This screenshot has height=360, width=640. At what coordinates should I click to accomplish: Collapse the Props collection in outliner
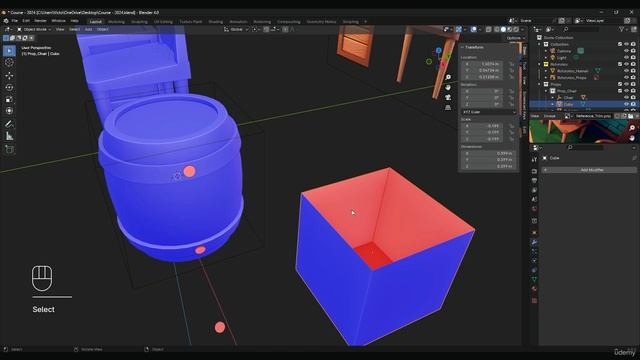[x=540, y=84]
